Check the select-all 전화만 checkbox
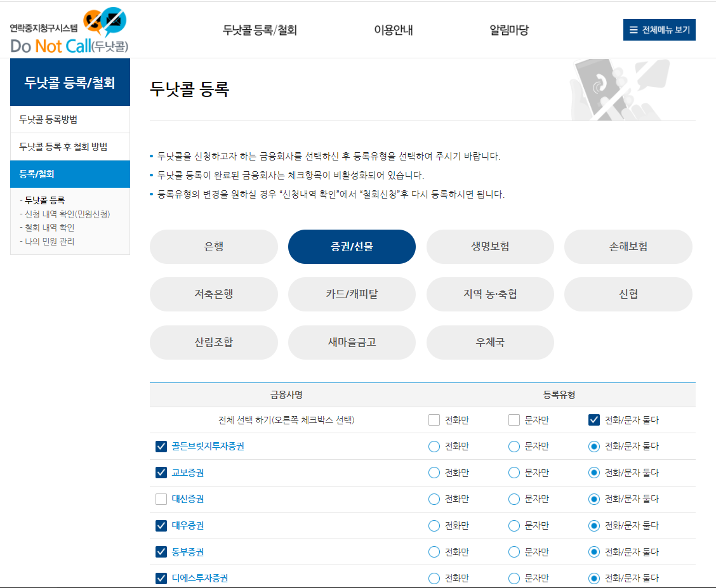716x588 pixels. click(434, 419)
